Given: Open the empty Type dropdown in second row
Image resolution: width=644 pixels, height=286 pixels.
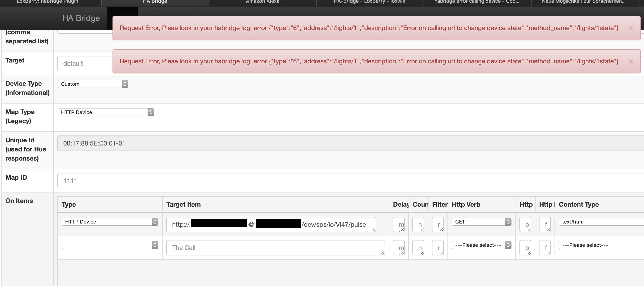Looking at the screenshot, I should (110, 245).
